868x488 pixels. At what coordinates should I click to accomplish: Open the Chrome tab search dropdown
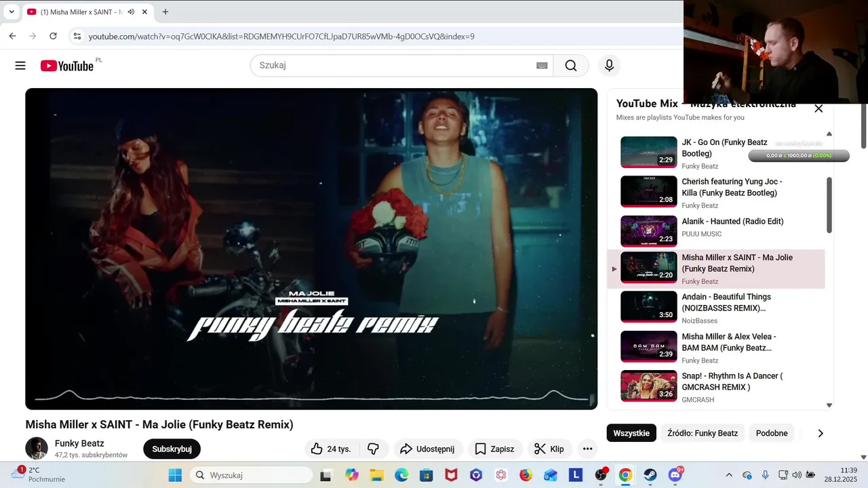12,12
